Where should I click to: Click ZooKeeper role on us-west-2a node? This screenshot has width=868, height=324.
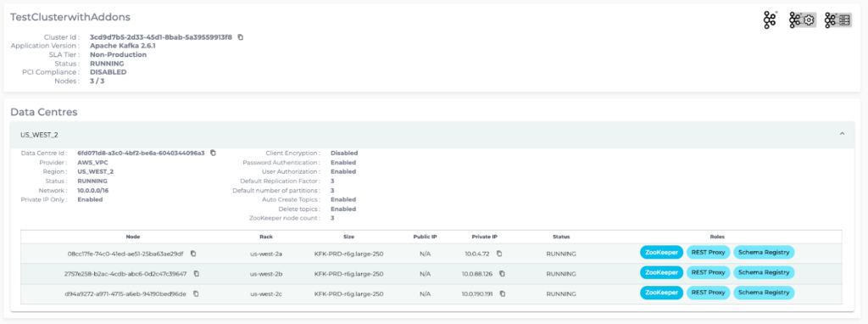(661, 253)
